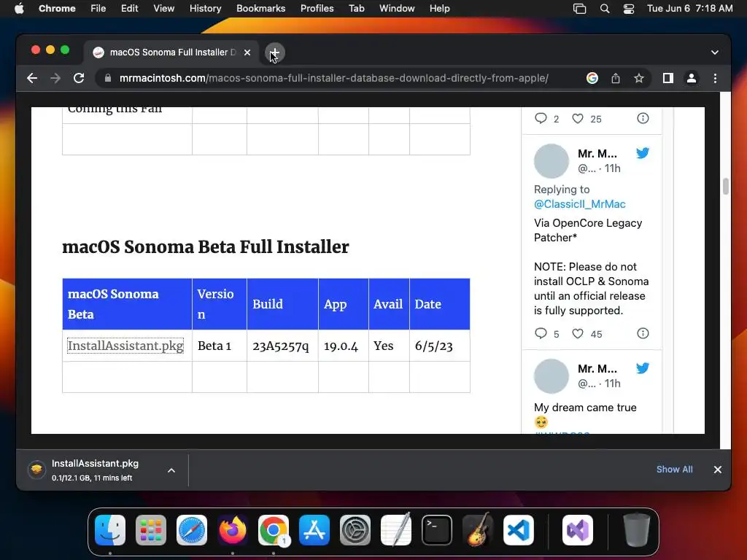Viewport: 747px width, 560px height.
Task: Open Finder from the Dock
Action: [x=110, y=530]
